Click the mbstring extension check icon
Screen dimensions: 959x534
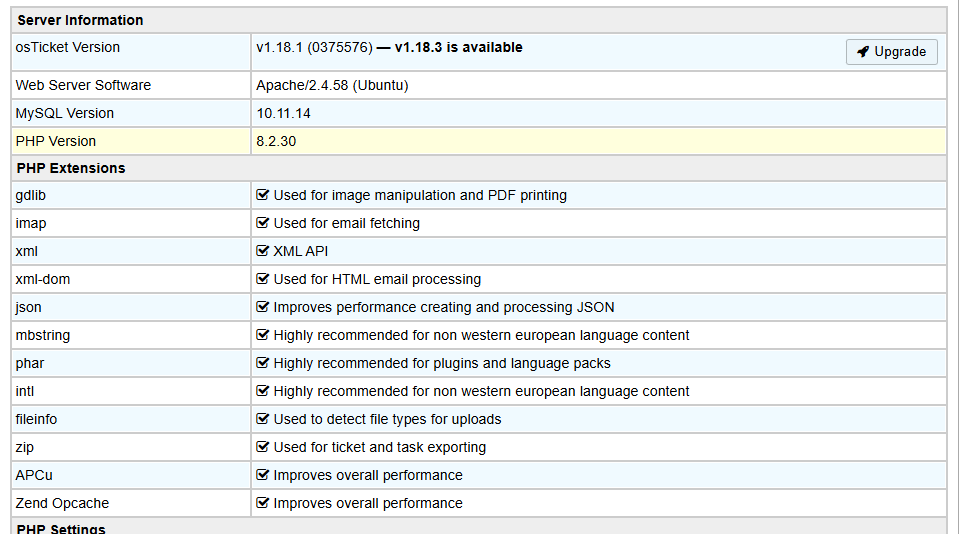point(263,335)
